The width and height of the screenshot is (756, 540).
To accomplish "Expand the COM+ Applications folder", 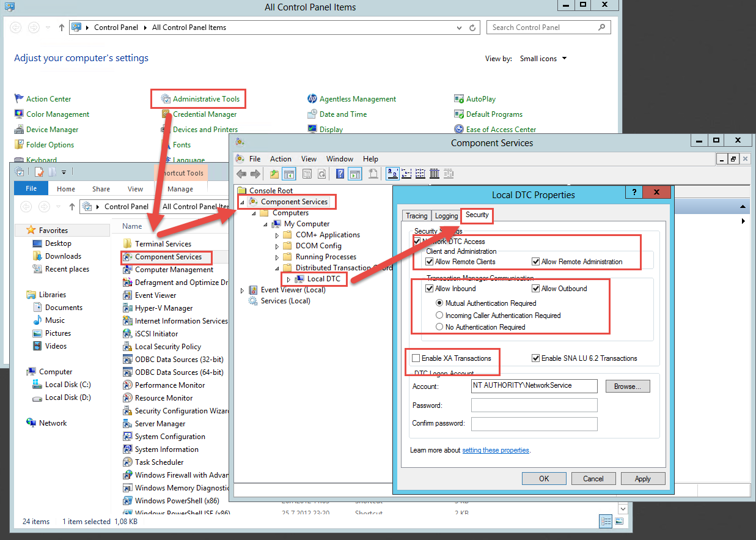I will [277, 235].
